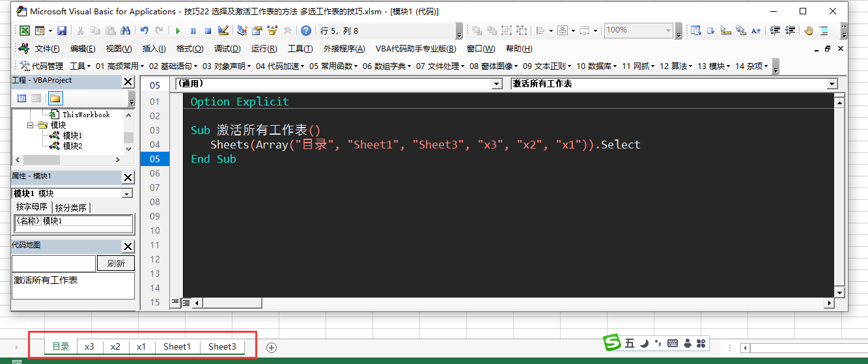
Task: Switch to Full Module View button
Action: click(186, 303)
